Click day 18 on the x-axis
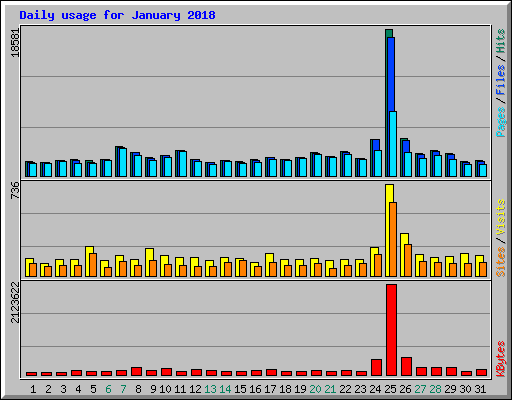This screenshot has width=512, height=400. (285, 389)
